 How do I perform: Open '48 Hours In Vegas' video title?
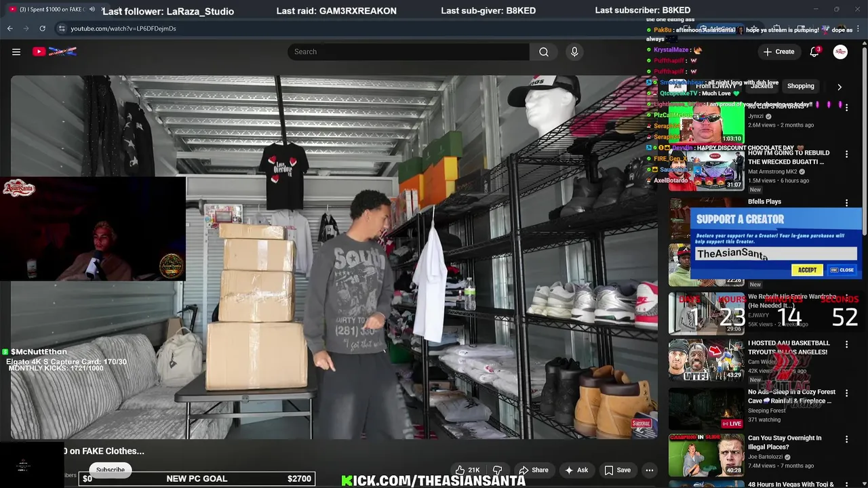coord(791,484)
